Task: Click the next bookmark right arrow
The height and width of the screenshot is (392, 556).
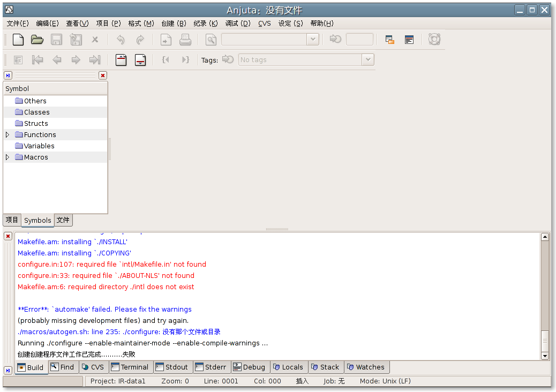Action: (76, 60)
